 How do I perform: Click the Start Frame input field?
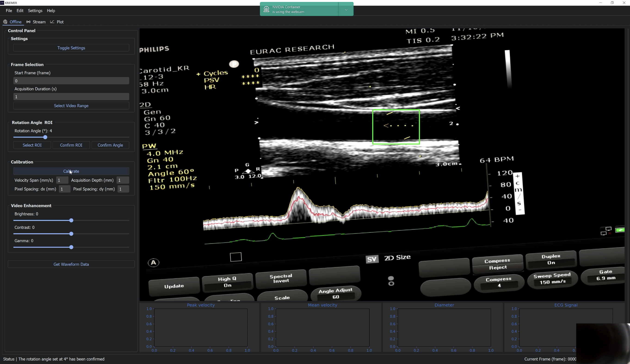[x=71, y=81]
